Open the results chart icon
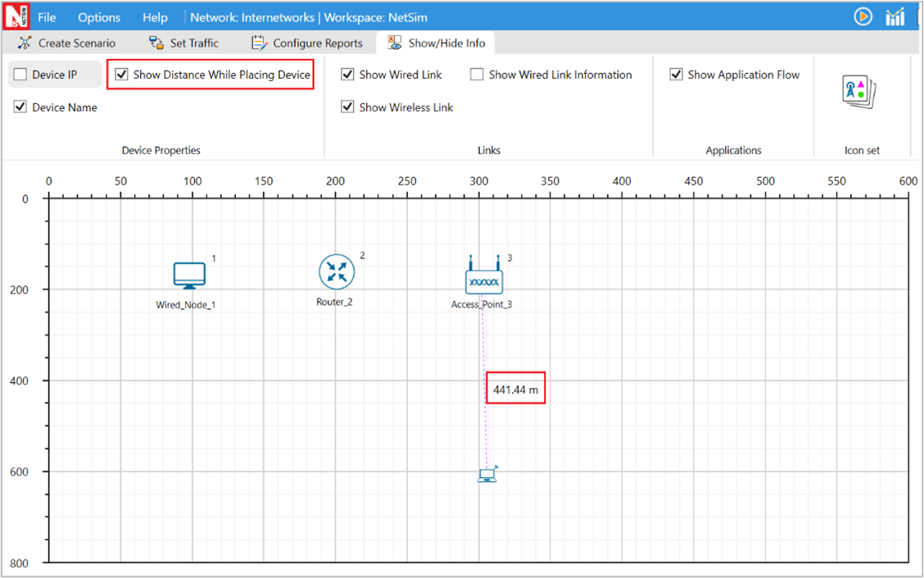 pyautogui.click(x=895, y=17)
